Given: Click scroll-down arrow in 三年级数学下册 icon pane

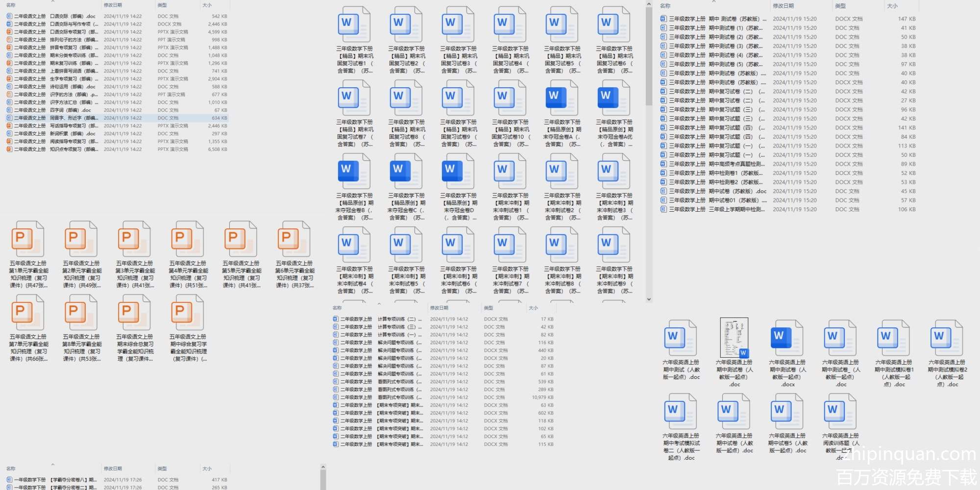Looking at the screenshot, I should (649, 299).
